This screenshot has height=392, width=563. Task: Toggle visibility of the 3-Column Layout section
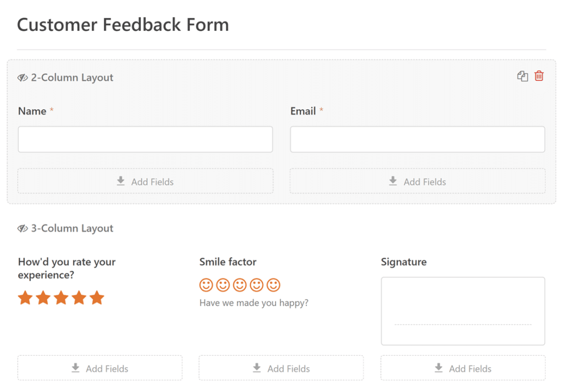point(22,228)
